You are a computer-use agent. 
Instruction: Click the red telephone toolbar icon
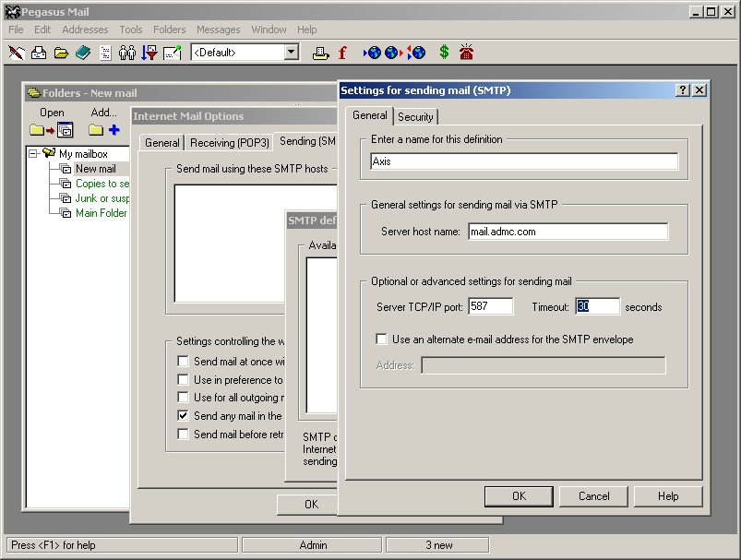tap(466, 53)
